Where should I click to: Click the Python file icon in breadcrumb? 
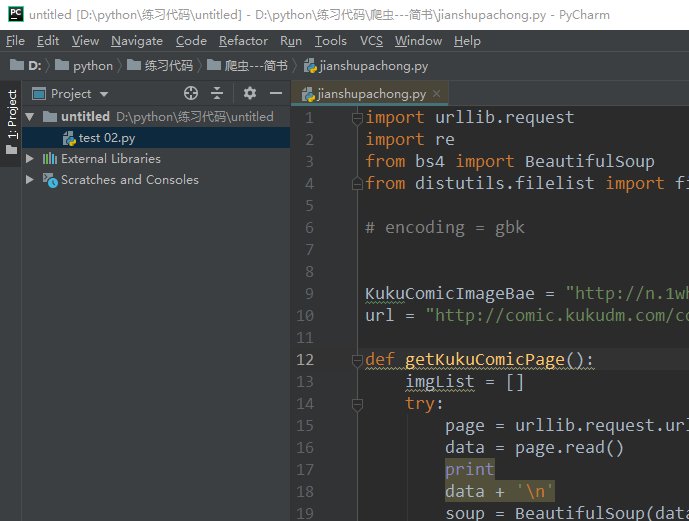[310, 66]
